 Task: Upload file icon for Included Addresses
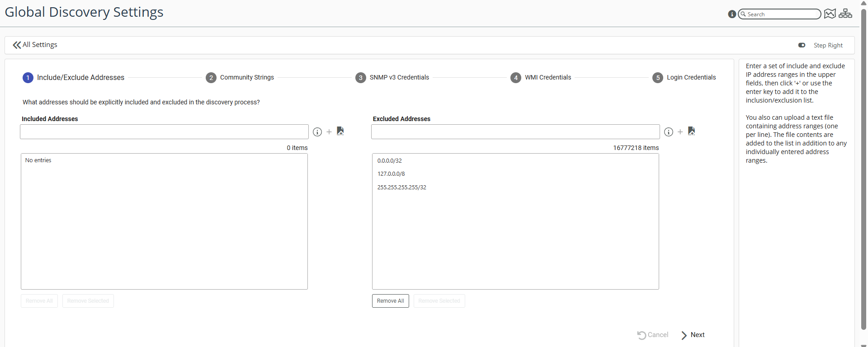(x=340, y=131)
